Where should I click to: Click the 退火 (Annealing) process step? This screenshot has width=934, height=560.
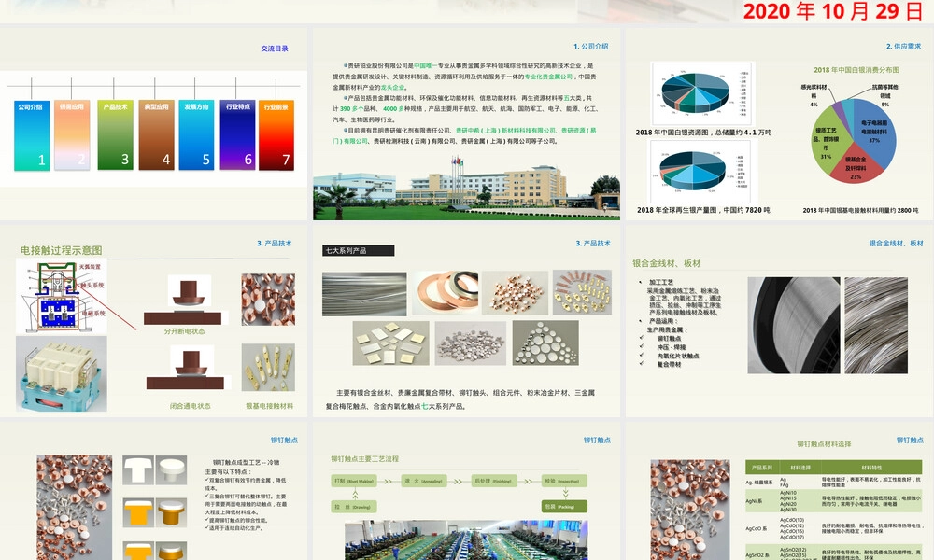(x=423, y=481)
